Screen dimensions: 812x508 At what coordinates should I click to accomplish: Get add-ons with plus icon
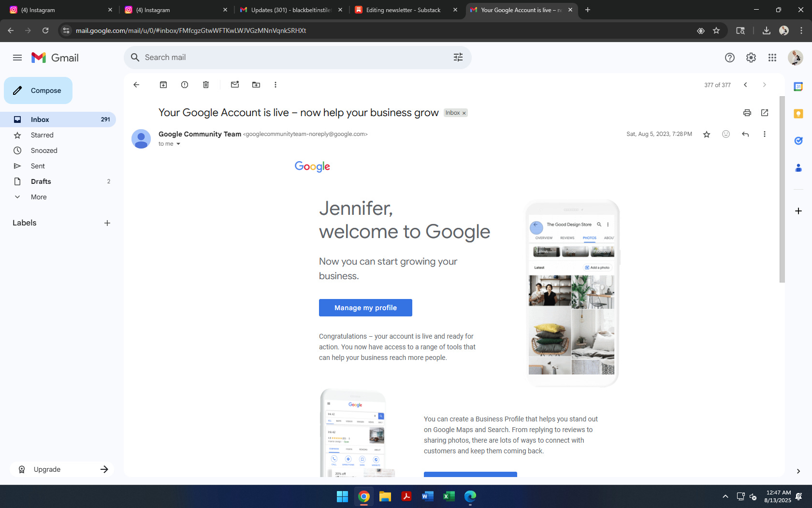point(798,211)
